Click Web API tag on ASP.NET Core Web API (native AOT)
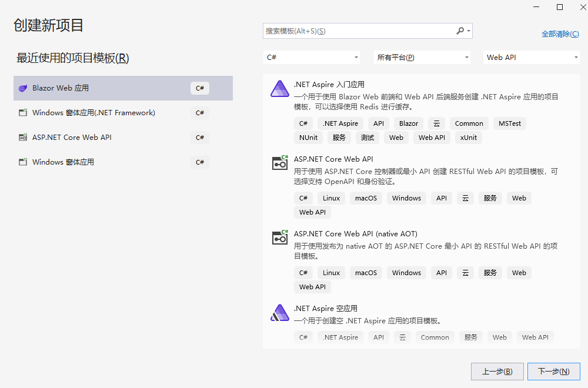The image size is (588, 388). pos(312,287)
